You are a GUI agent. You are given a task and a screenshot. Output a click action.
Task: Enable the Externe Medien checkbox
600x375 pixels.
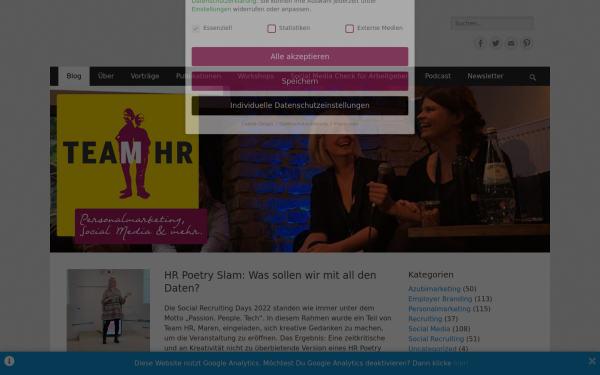point(349,29)
